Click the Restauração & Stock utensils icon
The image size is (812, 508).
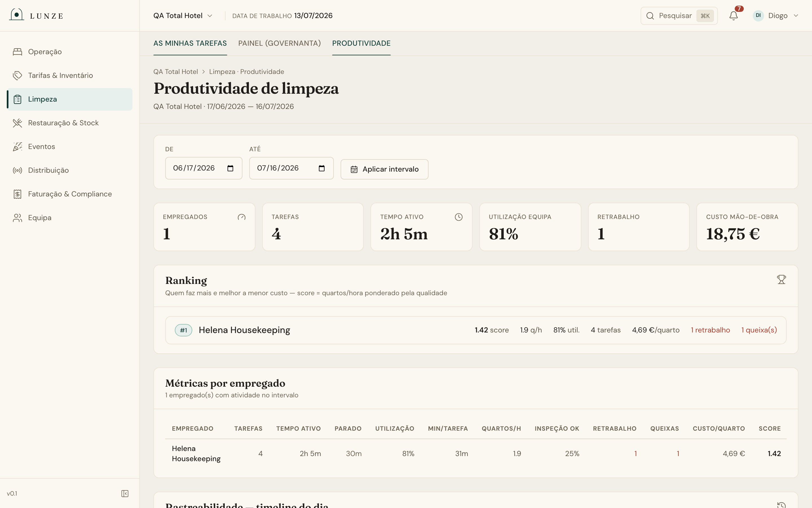pos(17,123)
